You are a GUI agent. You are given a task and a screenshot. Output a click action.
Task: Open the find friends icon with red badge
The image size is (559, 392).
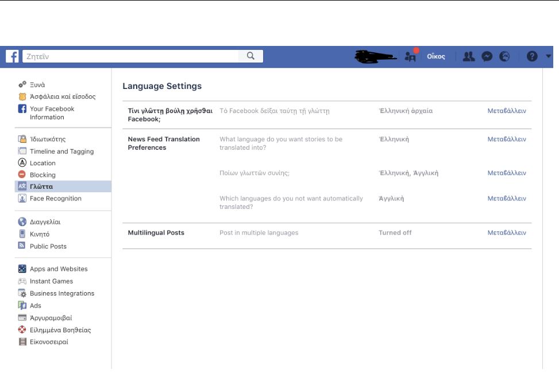[410, 56]
